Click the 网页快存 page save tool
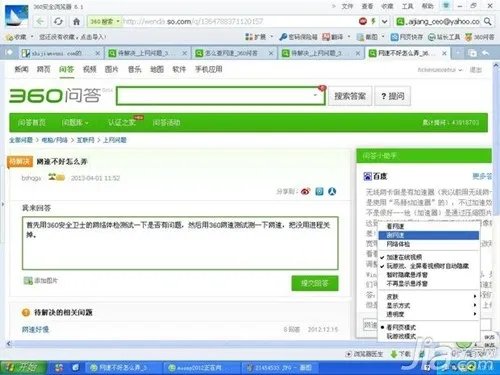 407,37
